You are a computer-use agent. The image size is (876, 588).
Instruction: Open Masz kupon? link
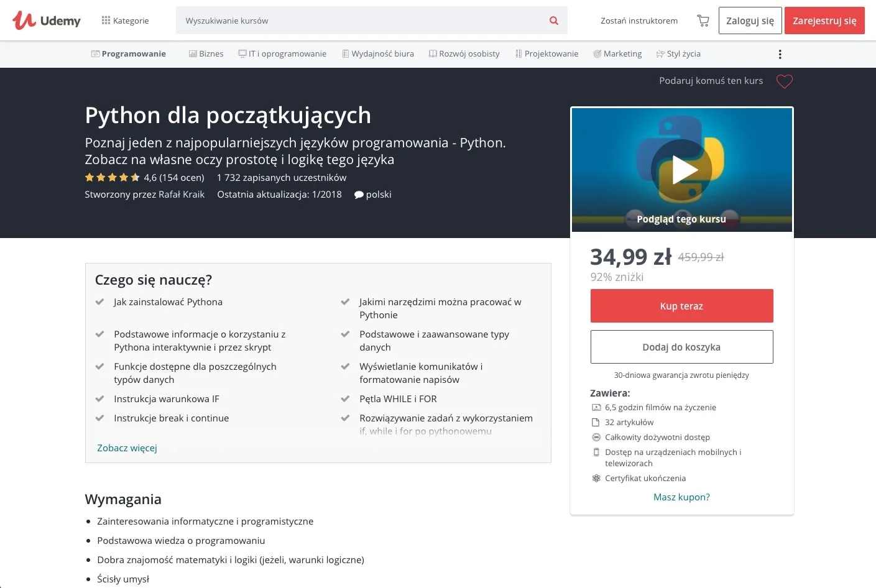coord(681,497)
